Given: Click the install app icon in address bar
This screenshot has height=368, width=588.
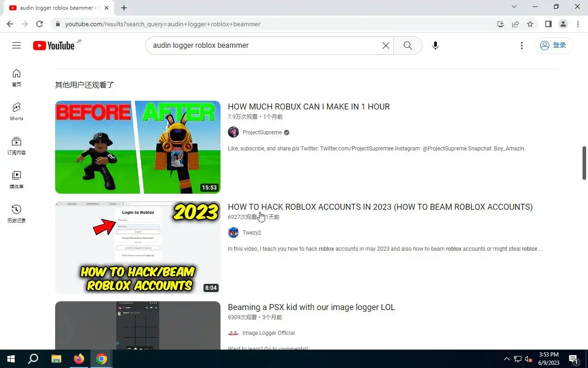Looking at the screenshot, I should click(x=501, y=24).
